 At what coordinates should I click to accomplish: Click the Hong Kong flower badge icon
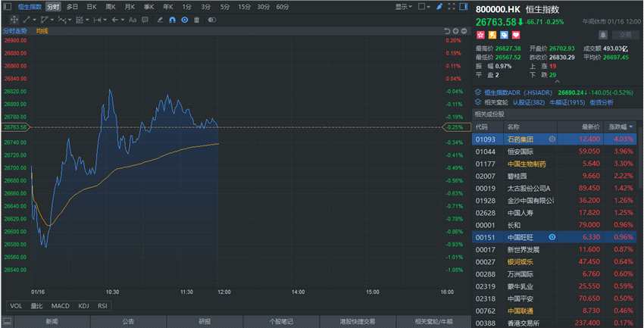(x=480, y=35)
